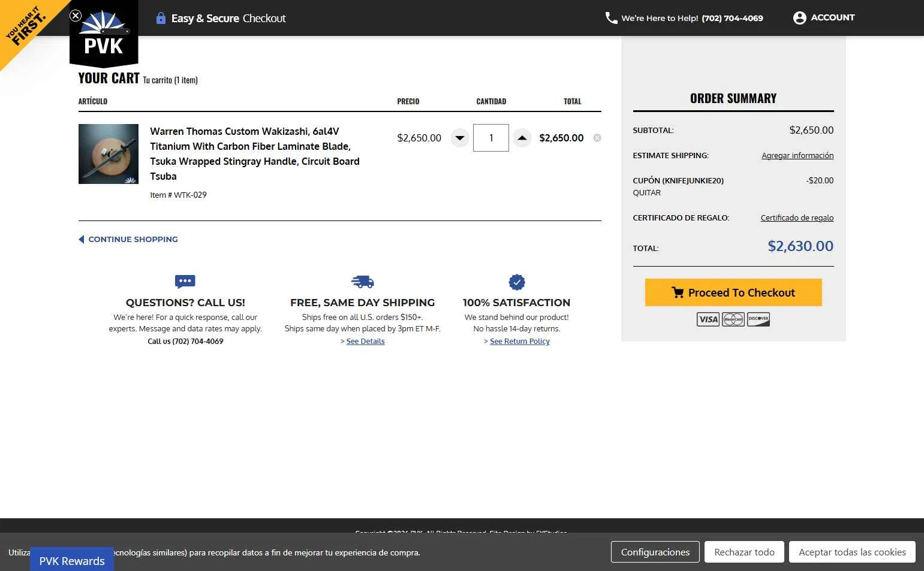924x571 pixels.
Task: Remove coupon with QUITAR link
Action: tap(647, 193)
